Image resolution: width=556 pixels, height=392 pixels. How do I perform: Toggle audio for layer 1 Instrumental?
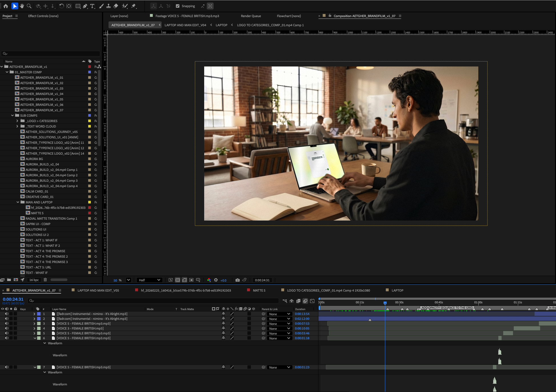7,314
